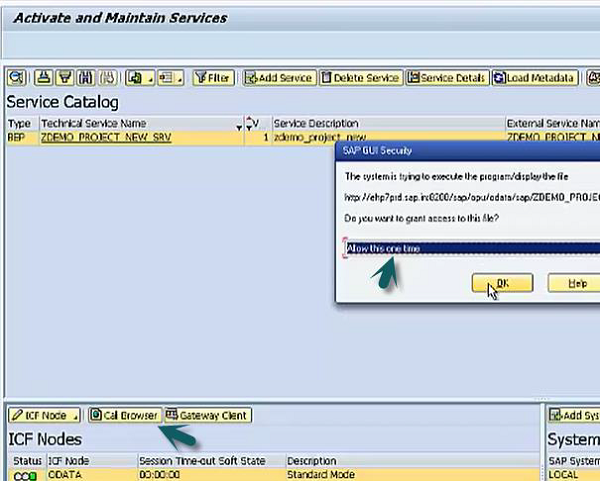Screen dimensions: 600x481
Task: Click the ICF Node column header
Action: tap(92, 461)
